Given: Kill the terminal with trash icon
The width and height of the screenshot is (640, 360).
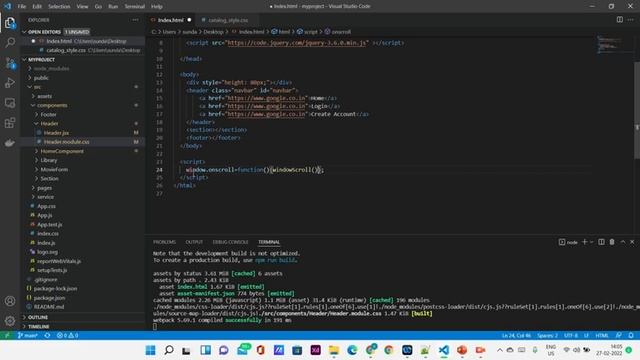Looking at the screenshot, I should coord(612,242).
